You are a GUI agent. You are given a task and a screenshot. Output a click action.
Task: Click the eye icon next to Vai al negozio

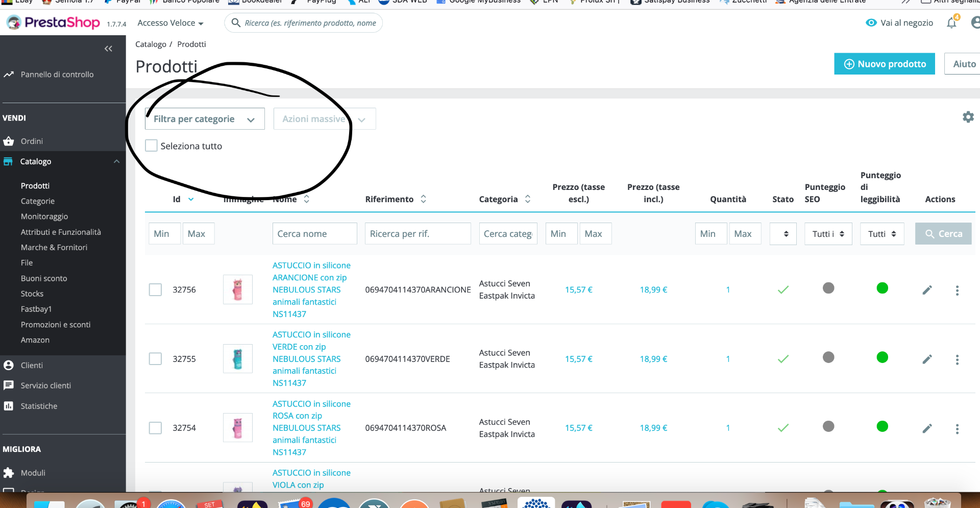click(871, 22)
